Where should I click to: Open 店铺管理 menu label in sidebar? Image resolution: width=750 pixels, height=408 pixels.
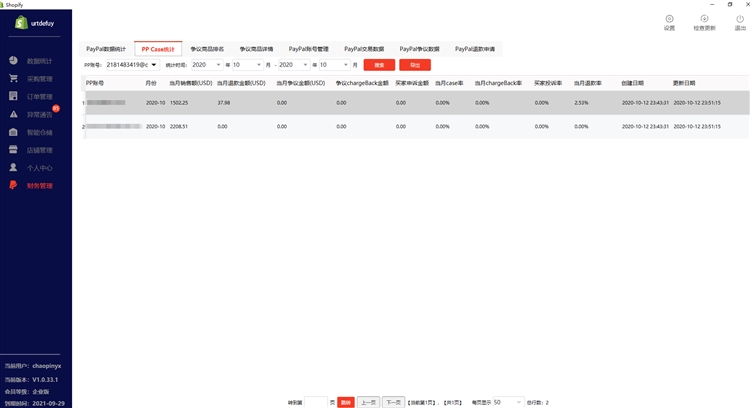click(x=39, y=150)
